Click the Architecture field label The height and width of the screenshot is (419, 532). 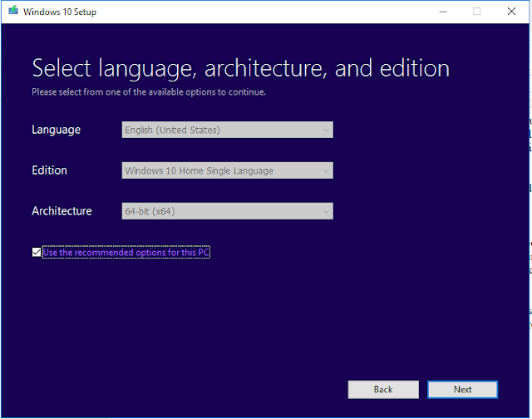point(62,211)
